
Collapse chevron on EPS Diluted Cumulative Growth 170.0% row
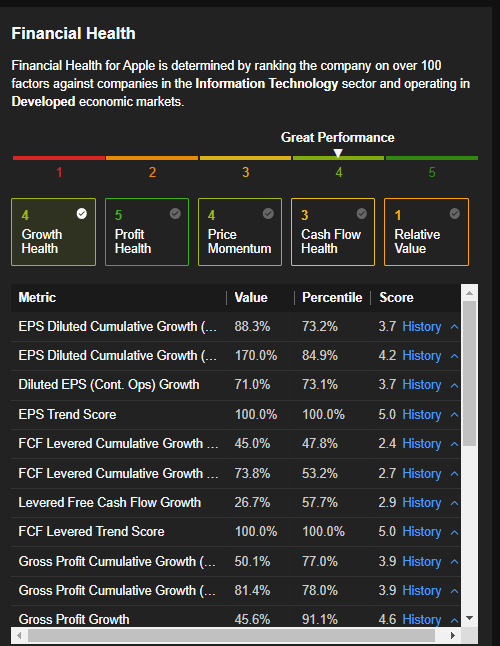(x=454, y=356)
